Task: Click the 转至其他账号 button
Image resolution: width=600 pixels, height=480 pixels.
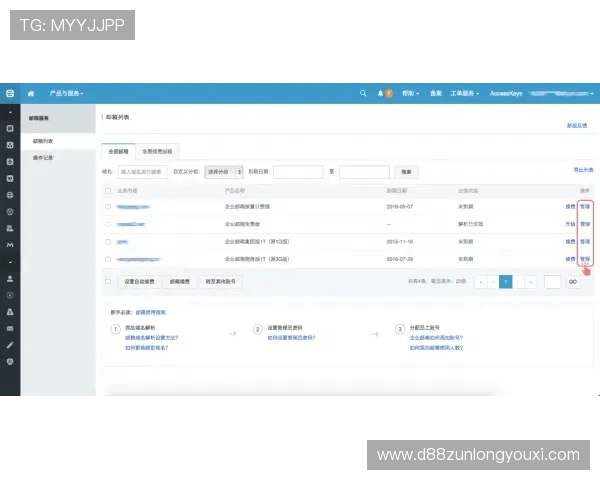Action: [220, 281]
